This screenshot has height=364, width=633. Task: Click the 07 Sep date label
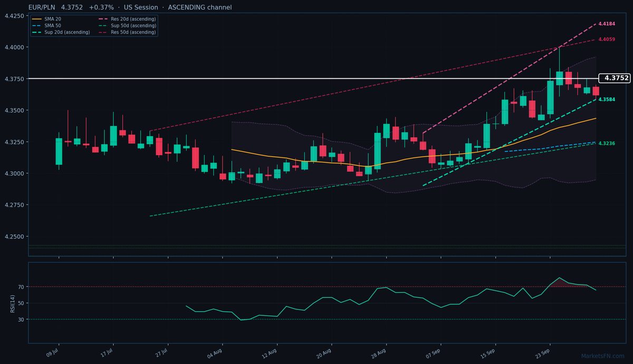pos(433,353)
